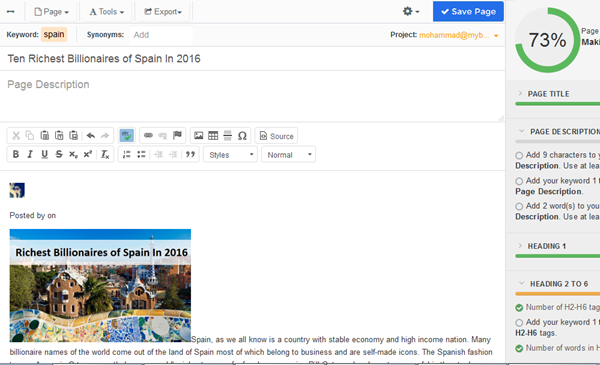Expand the HEADING 1 section
This screenshot has width=600, height=365.
coord(542,246)
